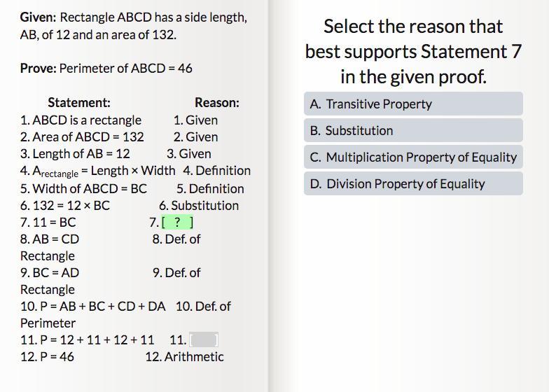This screenshot has height=392, width=549.
Task: Select the Division Property of Equality option
Action: click(413, 184)
